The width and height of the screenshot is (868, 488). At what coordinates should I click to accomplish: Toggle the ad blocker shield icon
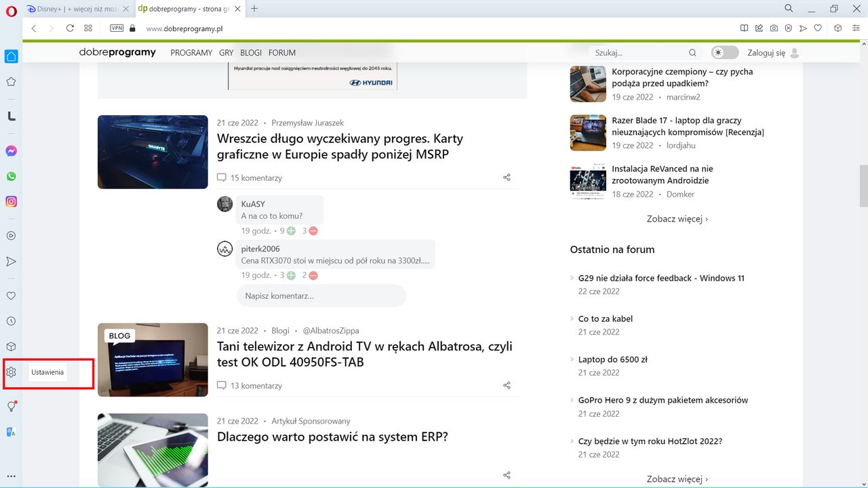point(788,28)
